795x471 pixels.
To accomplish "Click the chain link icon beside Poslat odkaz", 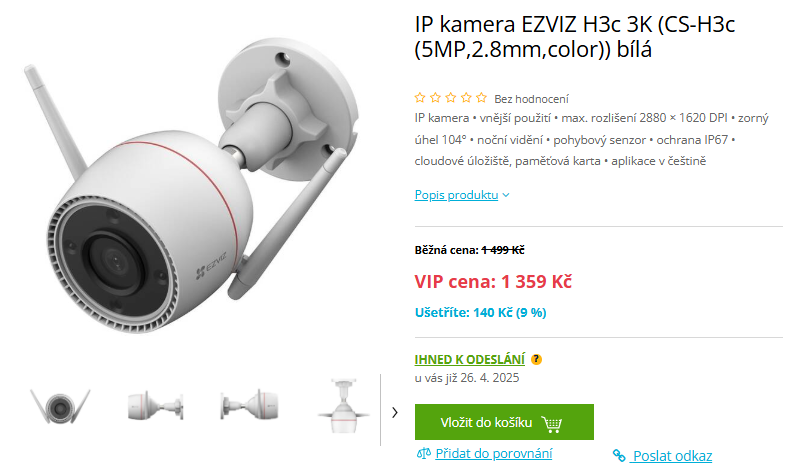I will (x=619, y=455).
